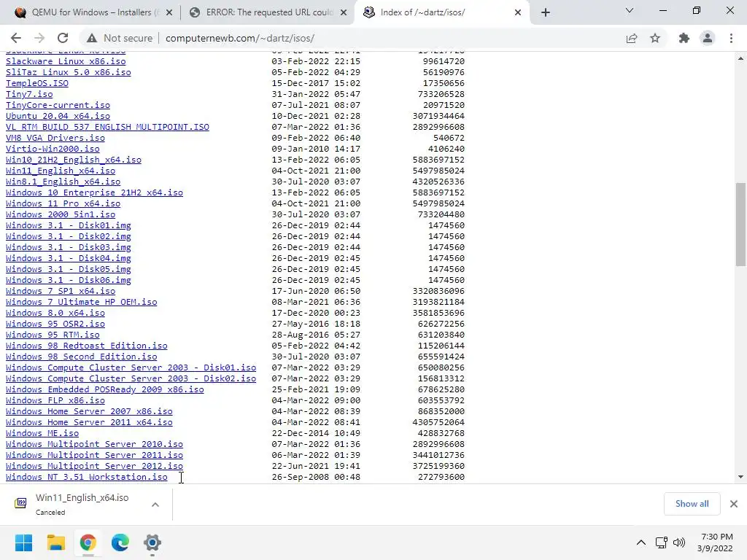Open the Win11_English_x64.iso link
This screenshot has height=560, width=747.
[x=61, y=171]
